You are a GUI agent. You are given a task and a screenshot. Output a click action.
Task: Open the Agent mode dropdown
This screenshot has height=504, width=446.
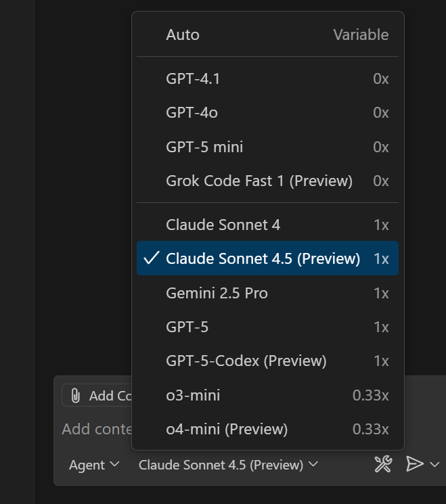click(x=94, y=465)
